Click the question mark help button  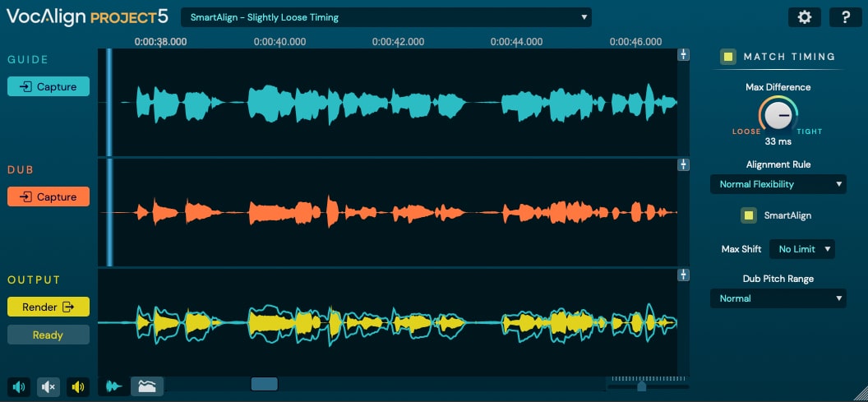[x=845, y=17]
